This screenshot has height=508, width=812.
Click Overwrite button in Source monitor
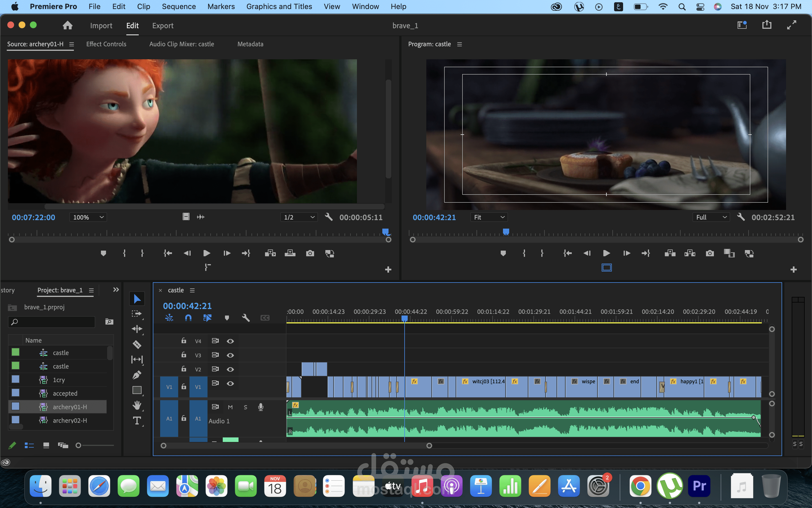click(290, 253)
